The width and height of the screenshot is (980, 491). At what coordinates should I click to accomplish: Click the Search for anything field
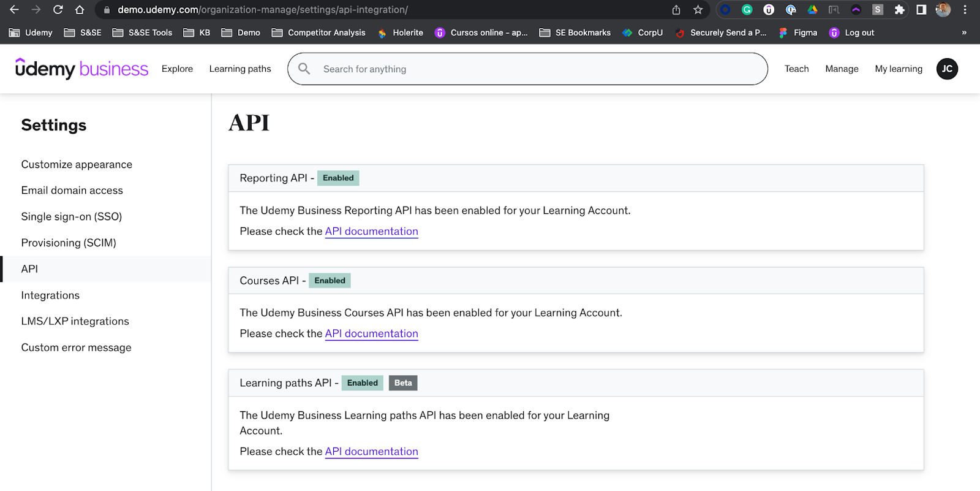[x=527, y=69]
